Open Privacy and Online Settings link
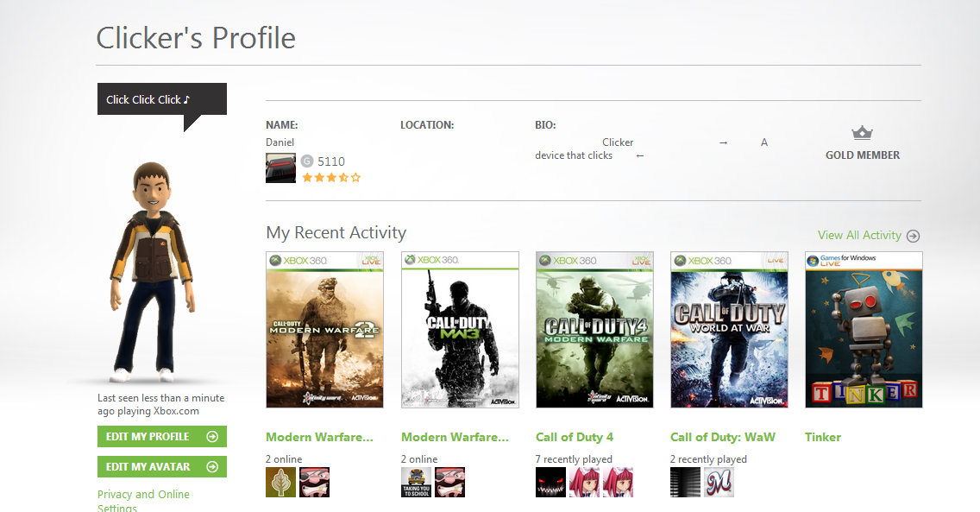 (x=143, y=501)
